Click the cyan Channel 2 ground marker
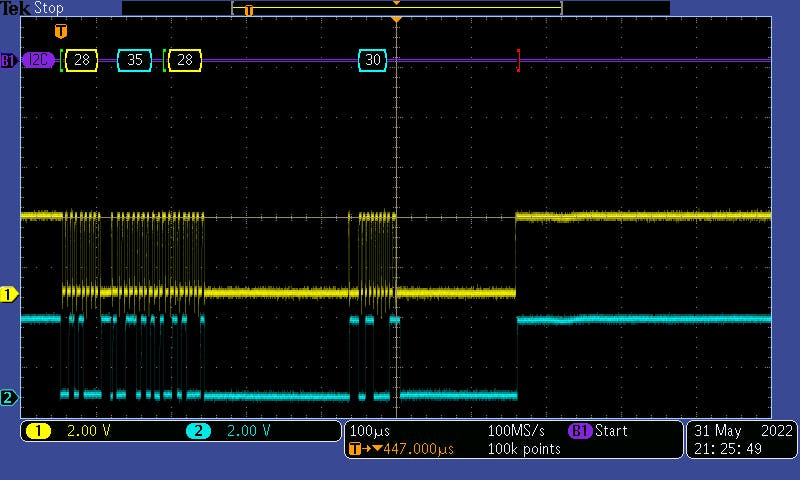Viewport: 800px width, 480px height. tap(9, 398)
